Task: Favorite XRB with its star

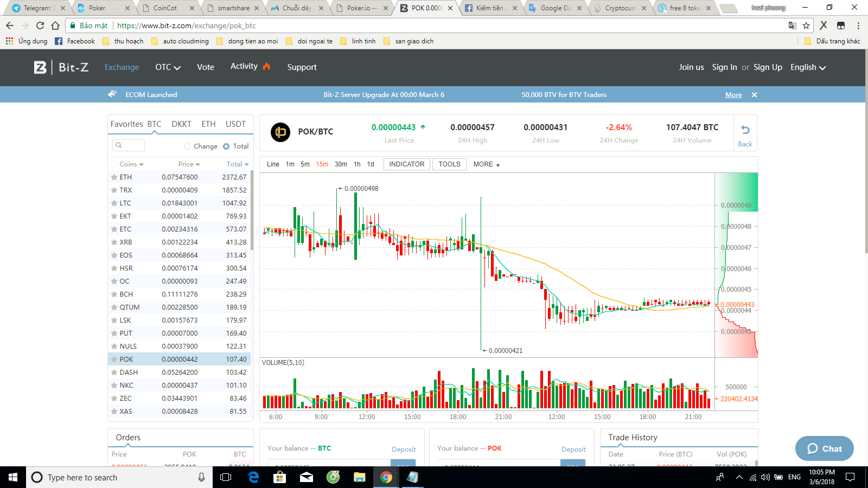Action: click(114, 242)
